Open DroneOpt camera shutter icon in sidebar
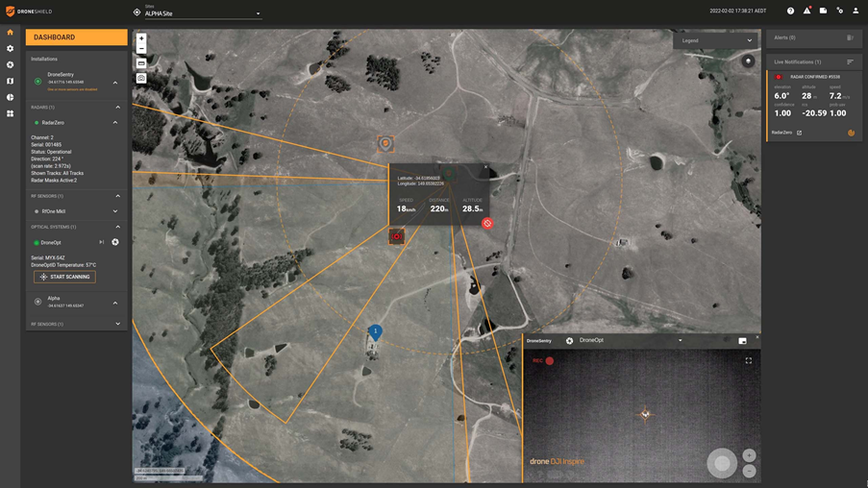The image size is (868, 488). click(x=115, y=242)
